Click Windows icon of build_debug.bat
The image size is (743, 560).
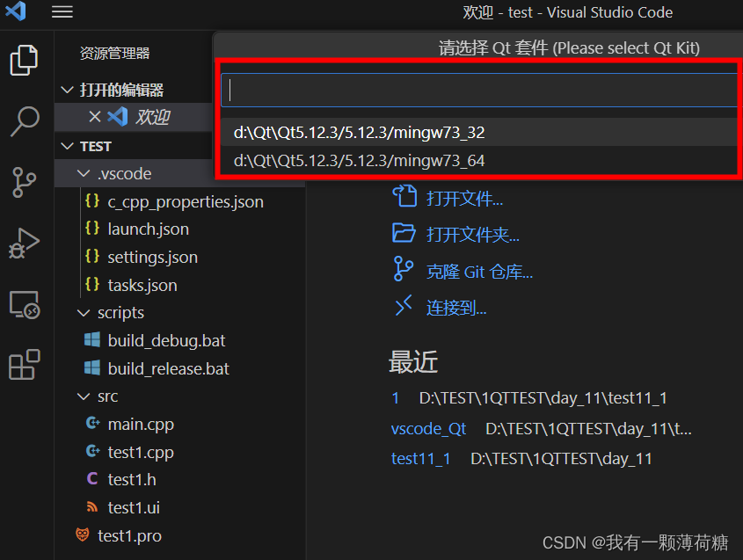(x=92, y=339)
